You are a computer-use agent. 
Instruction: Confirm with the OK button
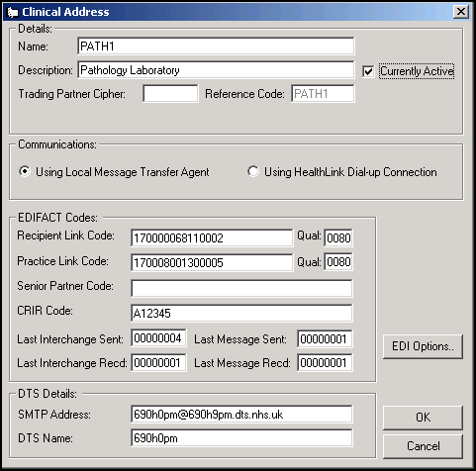423,418
